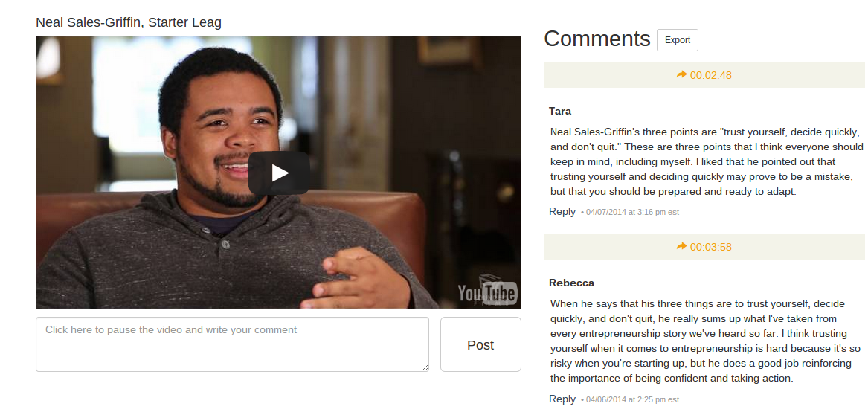This screenshot has width=868, height=415.
Task: Post the comment
Action: (480, 344)
